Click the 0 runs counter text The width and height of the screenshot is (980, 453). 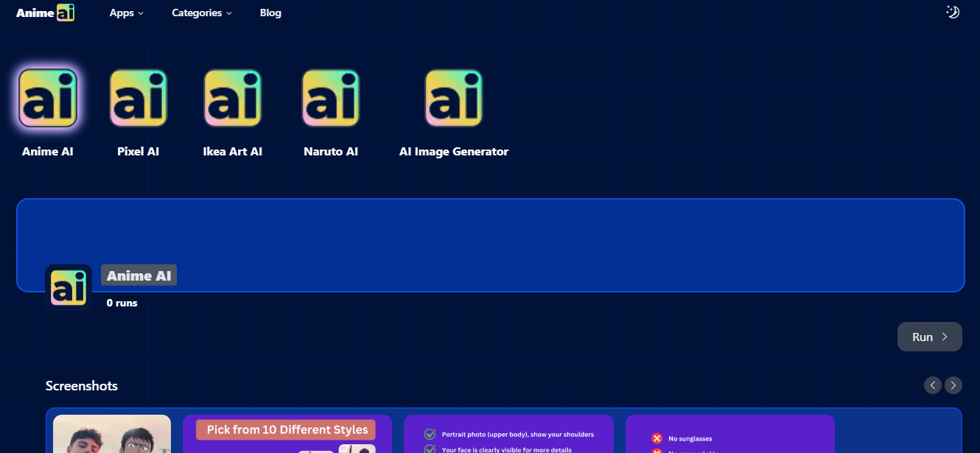122,303
